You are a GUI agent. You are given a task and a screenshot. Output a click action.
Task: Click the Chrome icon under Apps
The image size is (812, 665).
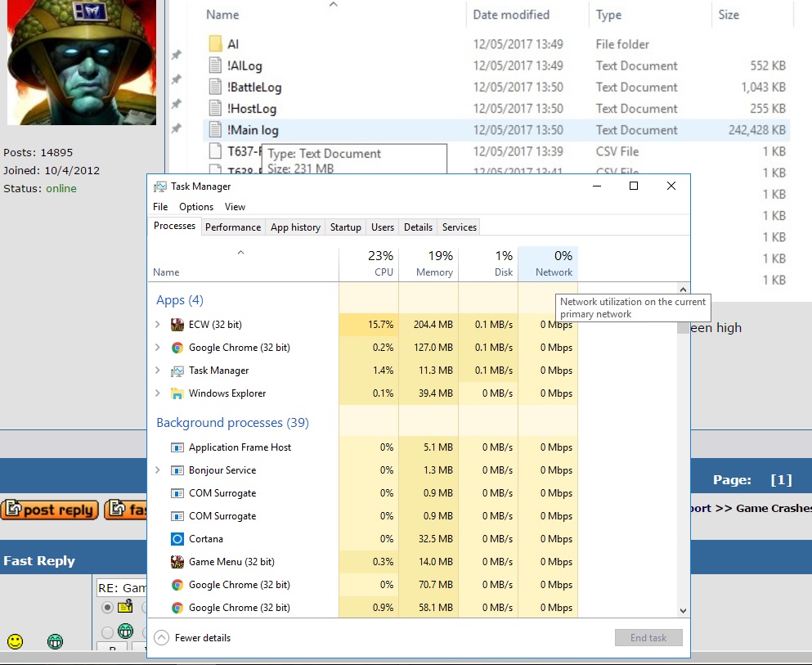[177, 348]
